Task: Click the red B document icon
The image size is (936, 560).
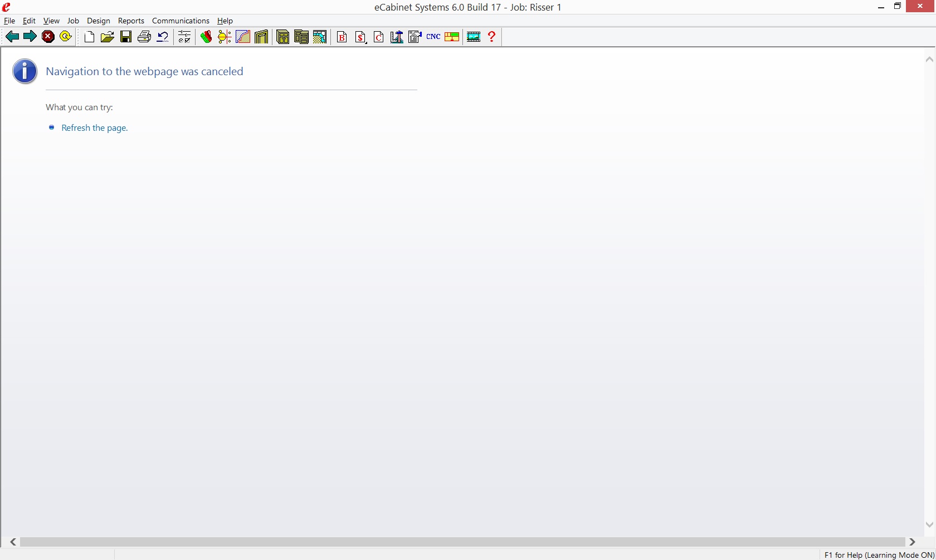Action: click(x=342, y=37)
